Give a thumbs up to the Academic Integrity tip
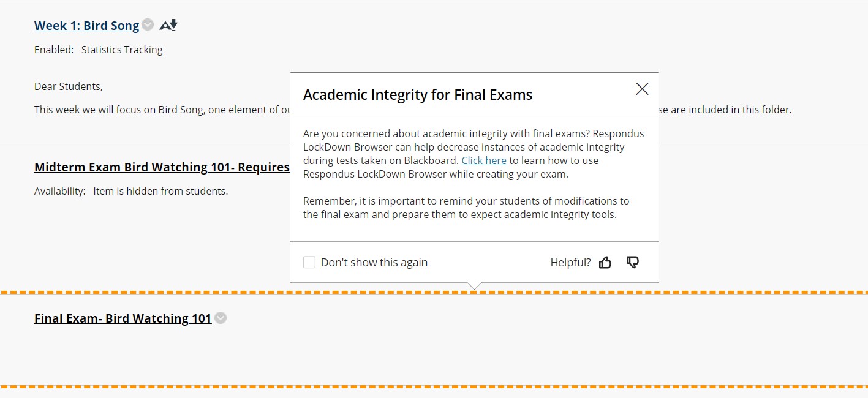This screenshot has width=868, height=398. (605, 261)
